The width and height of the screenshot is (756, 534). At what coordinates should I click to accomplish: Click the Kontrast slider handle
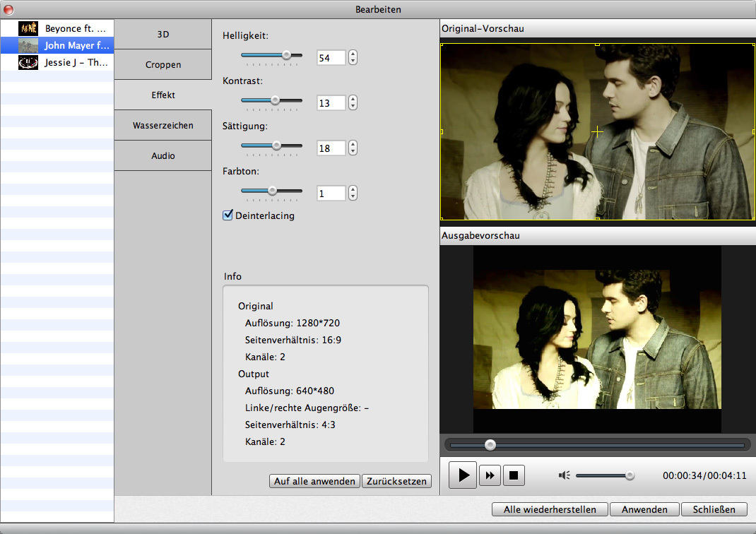point(275,100)
